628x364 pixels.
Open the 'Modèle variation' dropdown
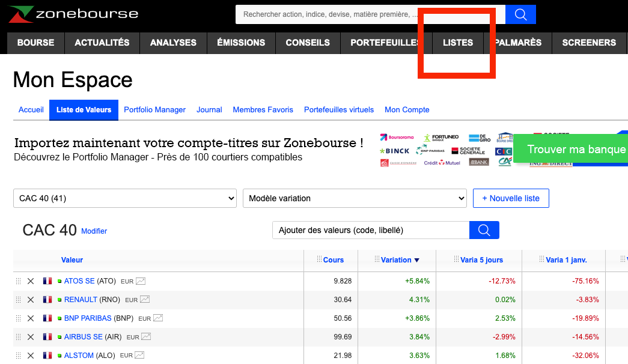(355, 198)
